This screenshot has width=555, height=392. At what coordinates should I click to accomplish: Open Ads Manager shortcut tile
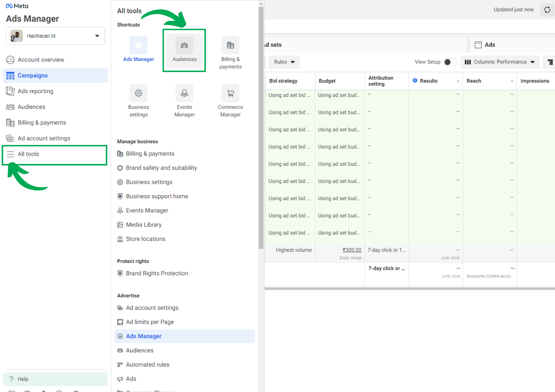[x=138, y=49]
